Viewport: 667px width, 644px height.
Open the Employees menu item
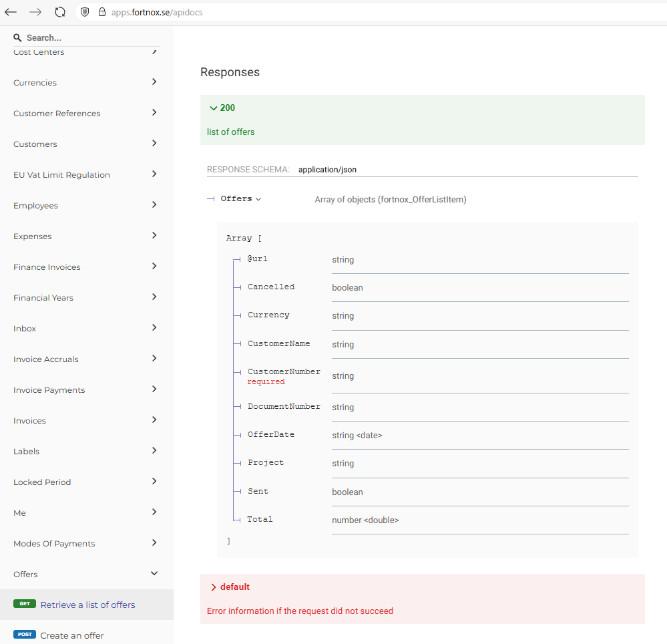tap(35, 206)
